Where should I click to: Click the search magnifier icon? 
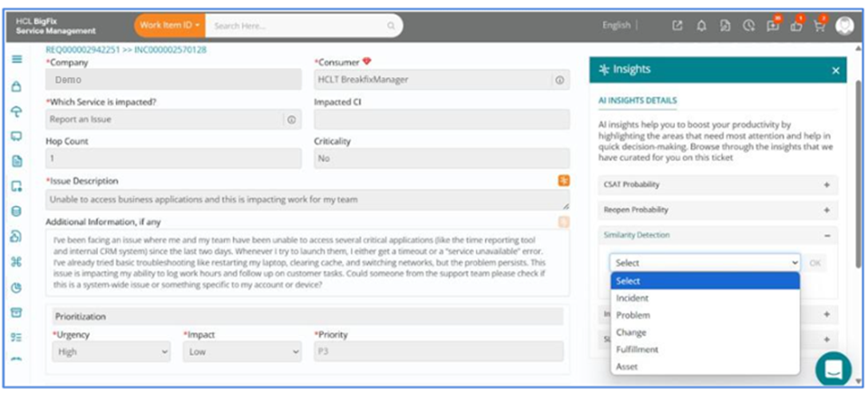pyautogui.click(x=391, y=26)
